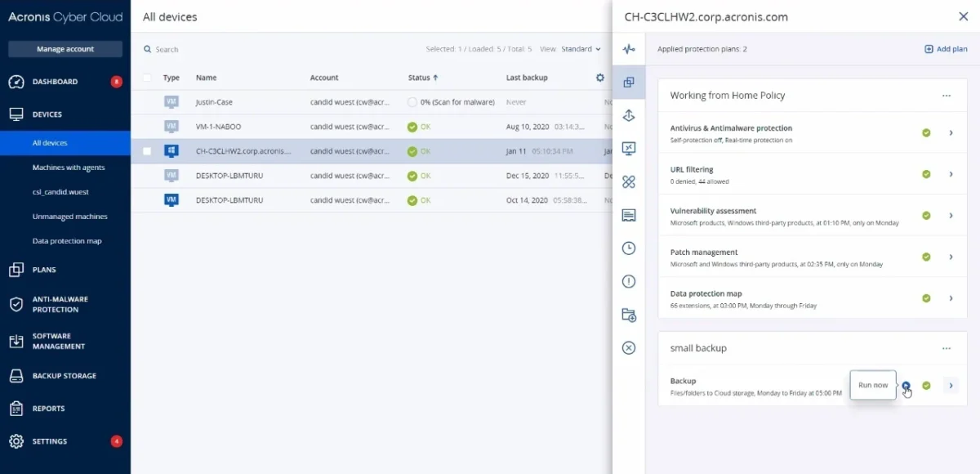Click the Reports clipboard icon
The width and height of the screenshot is (980, 474).
[x=16, y=409]
